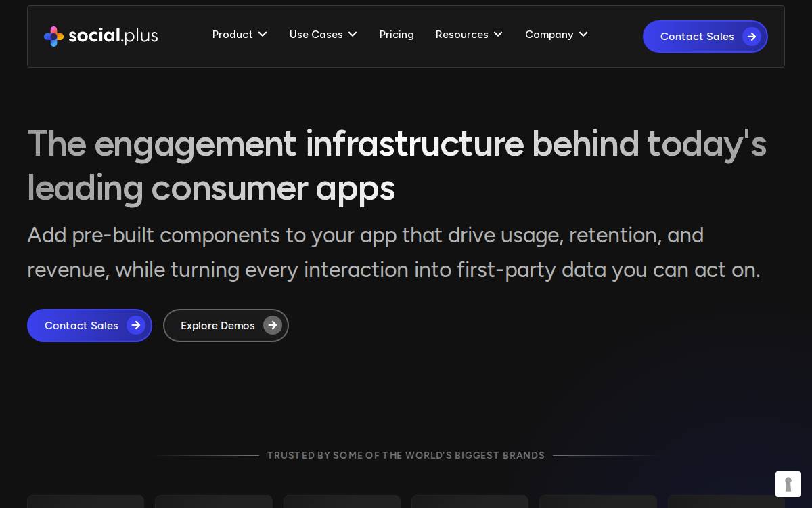Open the Company menu
The image size is (812, 508).
(x=557, y=34)
